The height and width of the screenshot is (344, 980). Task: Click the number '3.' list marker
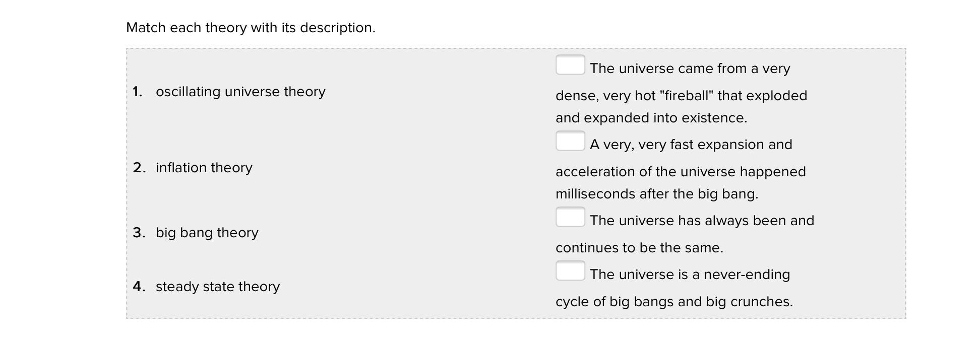click(x=139, y=233)
